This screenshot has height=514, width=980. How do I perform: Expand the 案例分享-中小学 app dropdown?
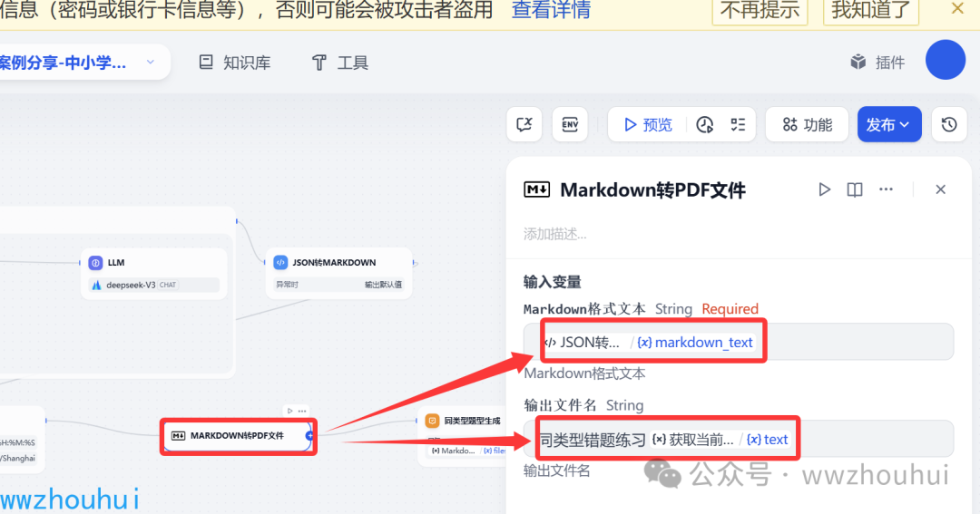click(x=150, y=62)
